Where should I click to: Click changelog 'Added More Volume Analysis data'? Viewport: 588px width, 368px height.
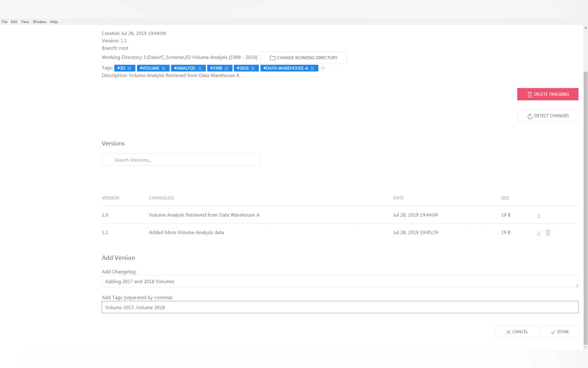(186, 232)
